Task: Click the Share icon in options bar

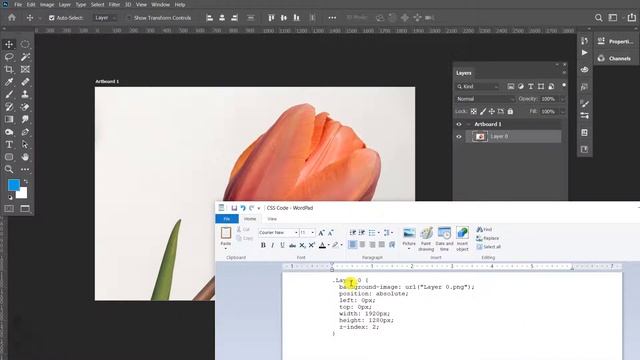Action: pyautogui.click(x=631, y=18)
